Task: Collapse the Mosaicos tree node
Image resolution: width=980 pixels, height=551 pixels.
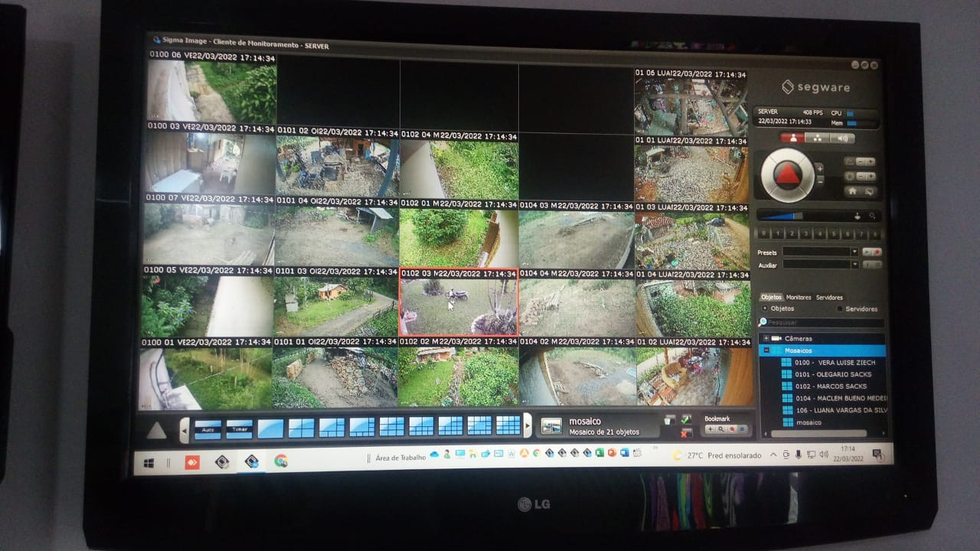Action: 766,350
